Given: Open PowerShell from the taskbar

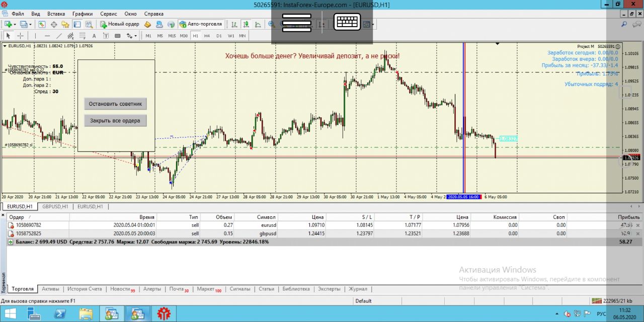Looking at the screenshot, I should tap(60, 314).
